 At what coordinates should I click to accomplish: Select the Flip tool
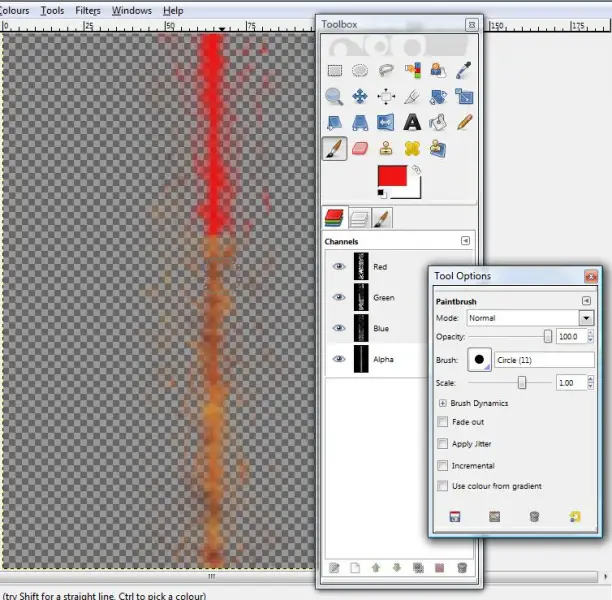coord(386,122)
